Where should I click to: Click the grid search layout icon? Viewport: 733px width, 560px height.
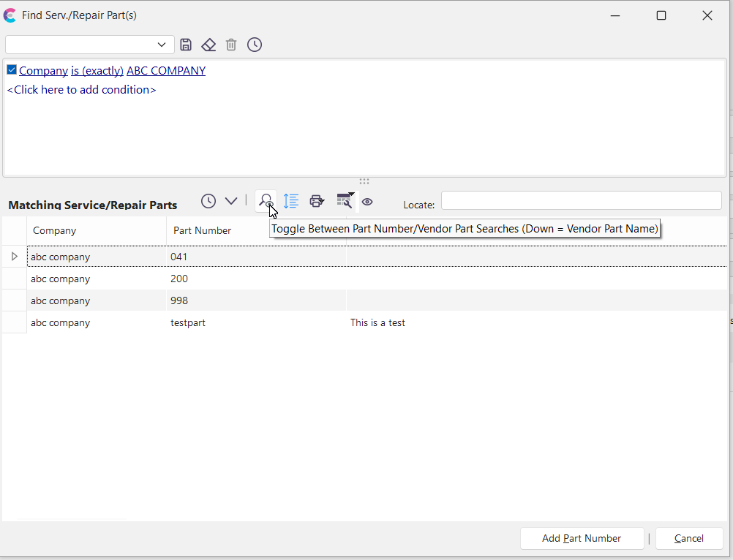click(x=344, y=201)
